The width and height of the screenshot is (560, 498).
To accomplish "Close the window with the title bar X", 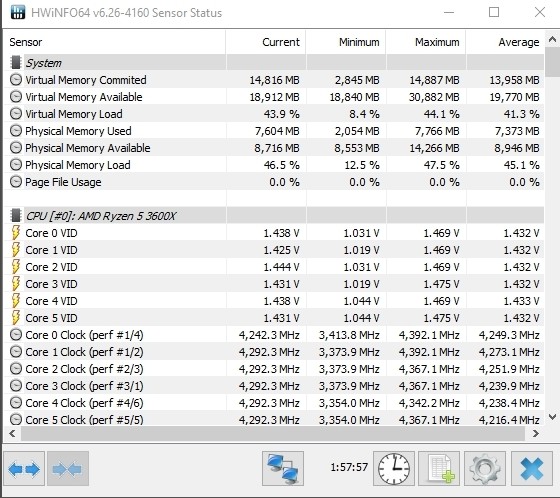I will coord(540,13).
